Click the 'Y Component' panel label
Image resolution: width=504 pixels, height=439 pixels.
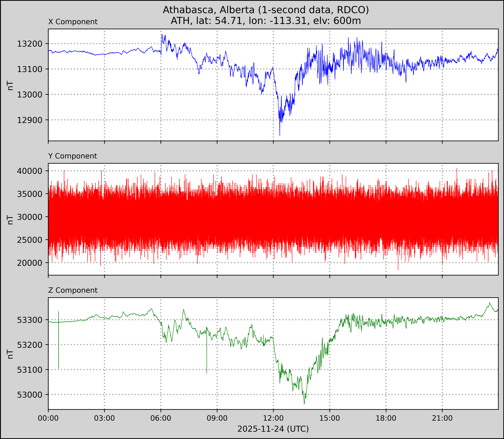pos(73,156)
